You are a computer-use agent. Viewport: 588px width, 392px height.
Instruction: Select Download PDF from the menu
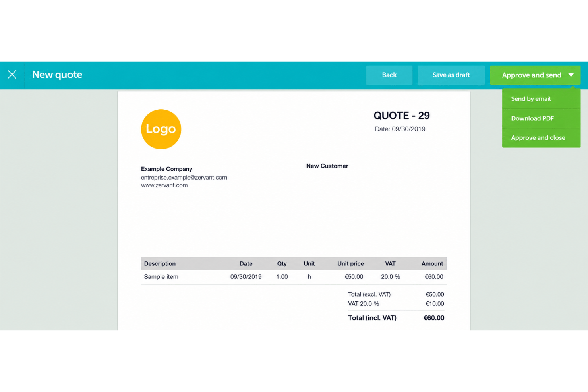[x=541, y=118]
